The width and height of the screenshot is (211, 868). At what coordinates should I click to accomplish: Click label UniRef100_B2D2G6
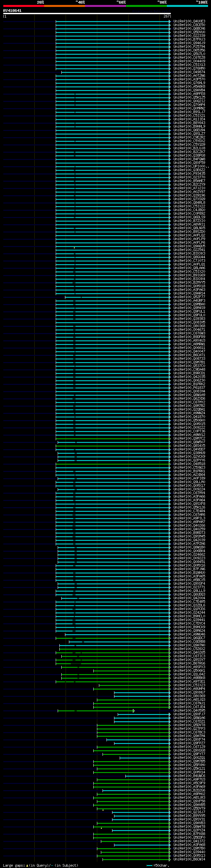(x=189, y=790)
